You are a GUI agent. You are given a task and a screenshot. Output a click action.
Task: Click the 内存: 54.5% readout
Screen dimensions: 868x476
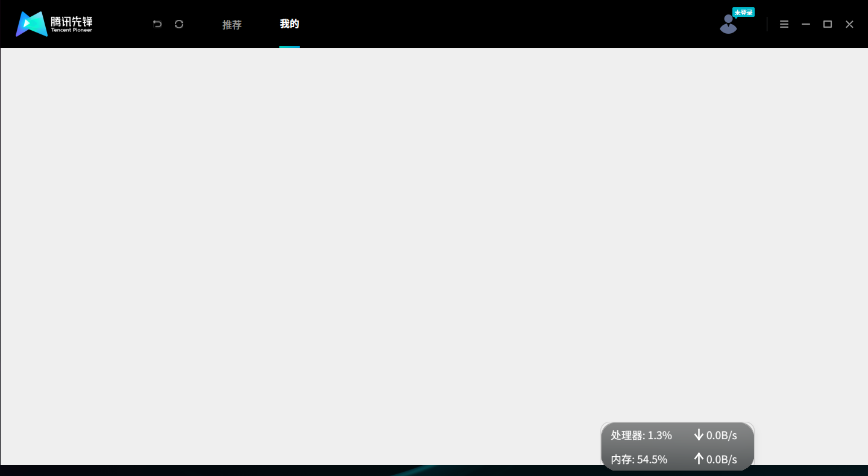click(x=639, y=459)
